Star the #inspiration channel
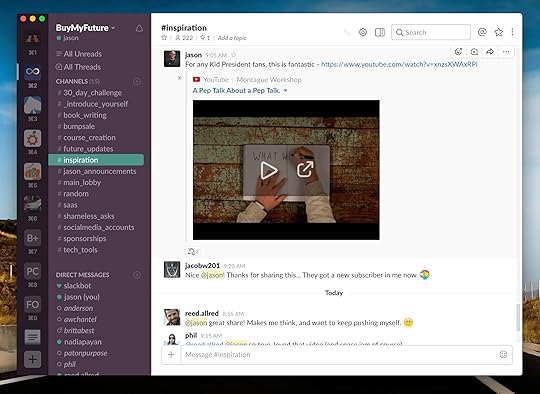The width and height of the screenshot is (540, 394). click(x=164, y=38)
